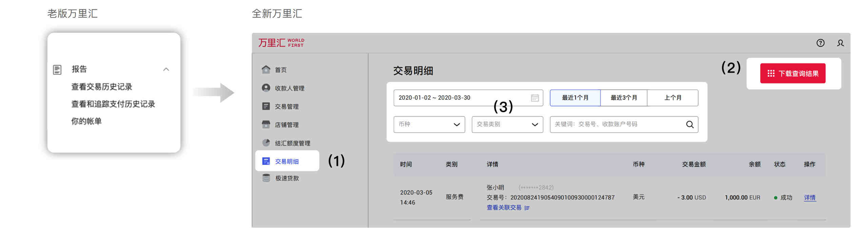Click the document icon beside 交易管理
The height and width of the screenshot is (249, 868).
266,106
